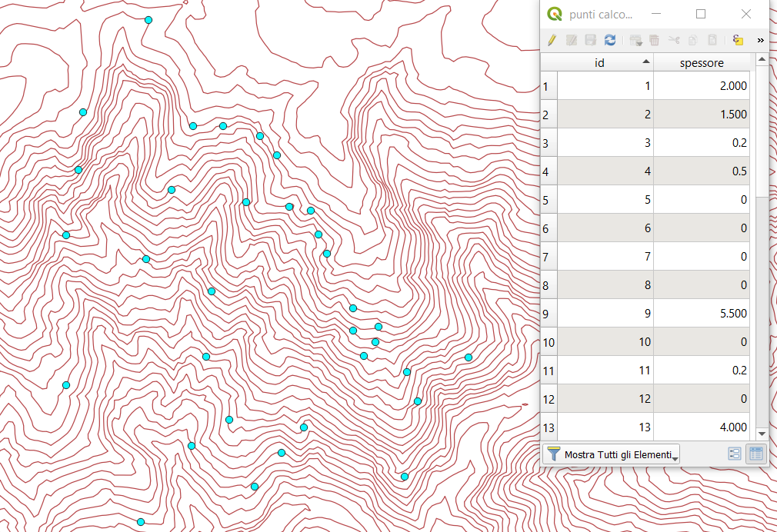This screenshot has width=777, height=532.
Task: Click the spessore column header
Action: click(702, 63)
